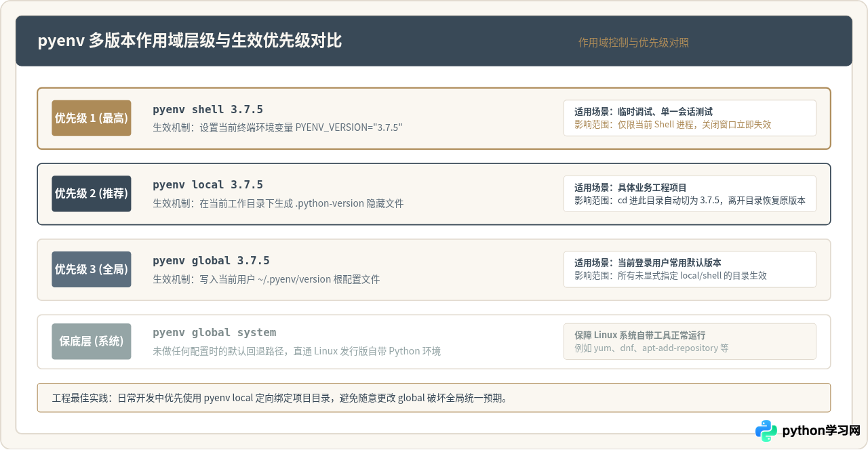Select the pyenv local 3.7.5 command
This screenshot has width=868, height=450.
tap(208, 185)
